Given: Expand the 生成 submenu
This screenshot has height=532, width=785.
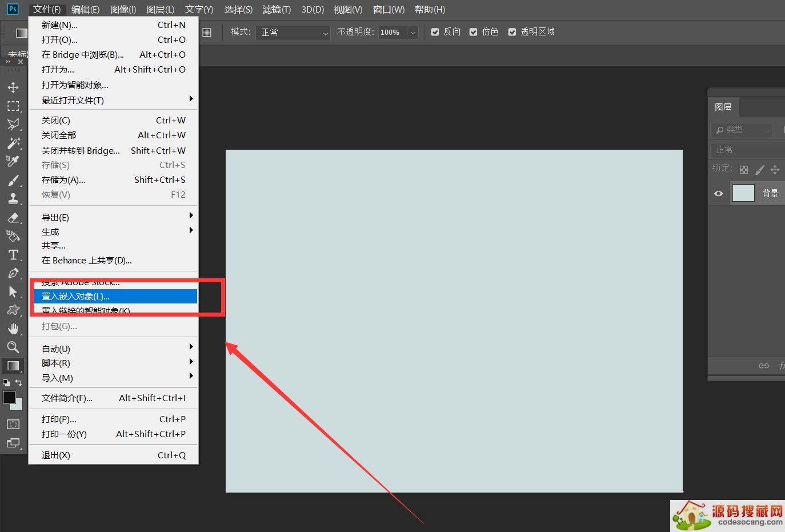Looking at the screenshot, I should pos(113,231).
